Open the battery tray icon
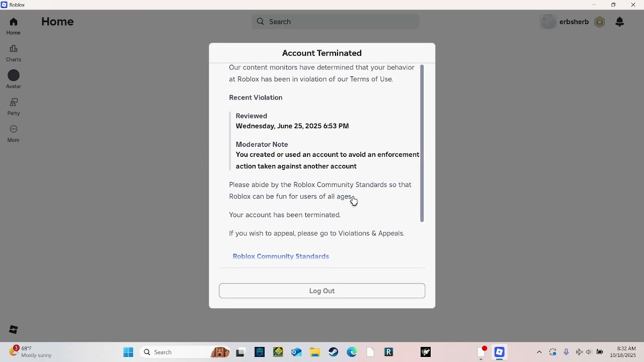Viewport: 644px width, 362px height. 600,352
